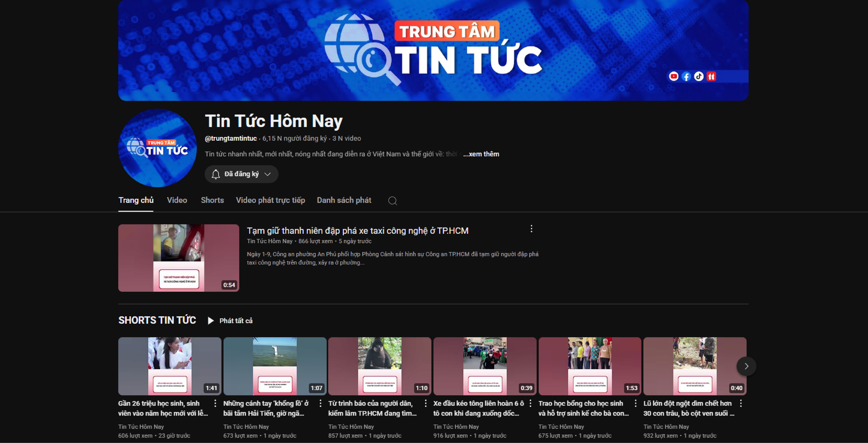Image resolution: width=868 pixels, height=443 pixels.
Task: Click the notification bell on subscribe button
Action: (216, 174)
